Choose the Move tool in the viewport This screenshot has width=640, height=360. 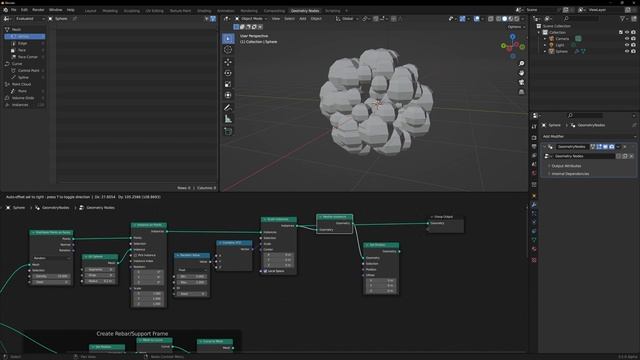click(x=228, y=62)
